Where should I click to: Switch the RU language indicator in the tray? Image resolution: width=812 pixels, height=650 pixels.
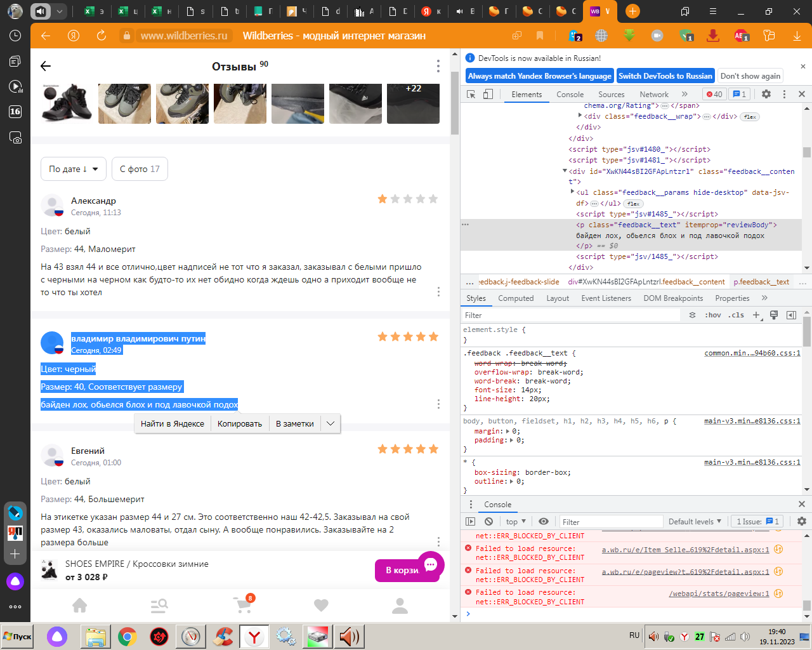point(634,635)
